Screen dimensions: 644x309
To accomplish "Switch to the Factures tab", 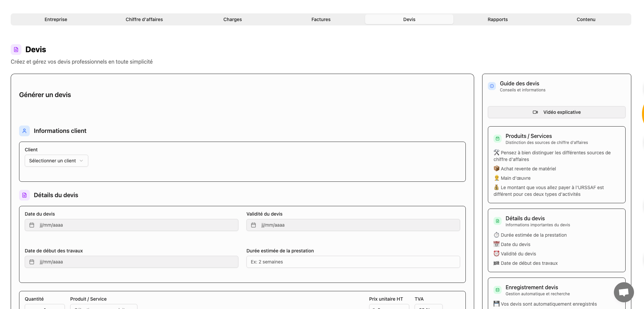I will click(321, 19).
